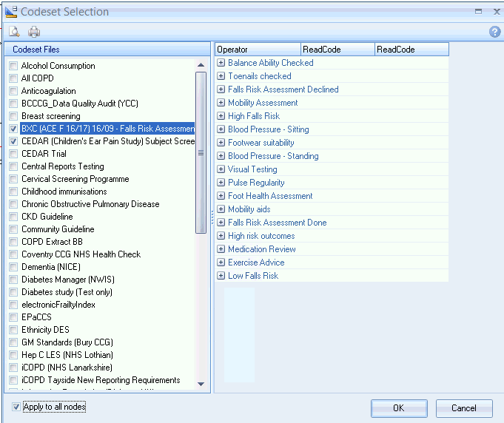The height and width of the screenshot is (423, 504).
Task: Uncheck the CEDAR Children's Ear Pain Study checkbox
Action: (x=13, y=141)
